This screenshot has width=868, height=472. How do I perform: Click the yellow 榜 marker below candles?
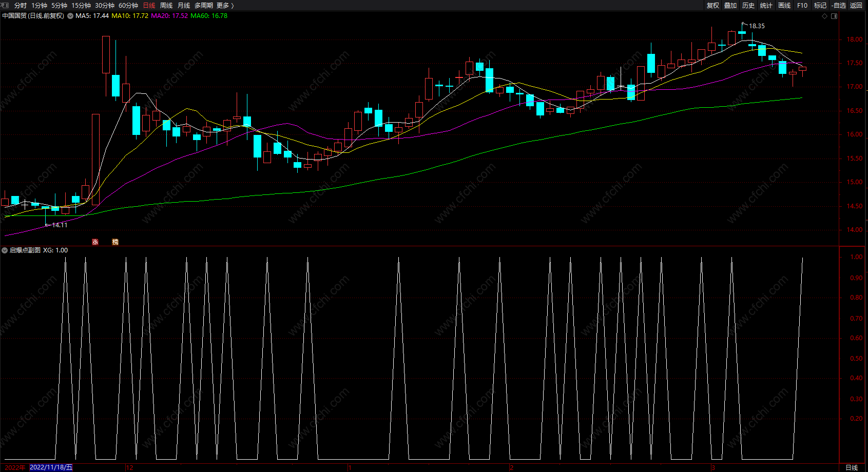point(115,242)
